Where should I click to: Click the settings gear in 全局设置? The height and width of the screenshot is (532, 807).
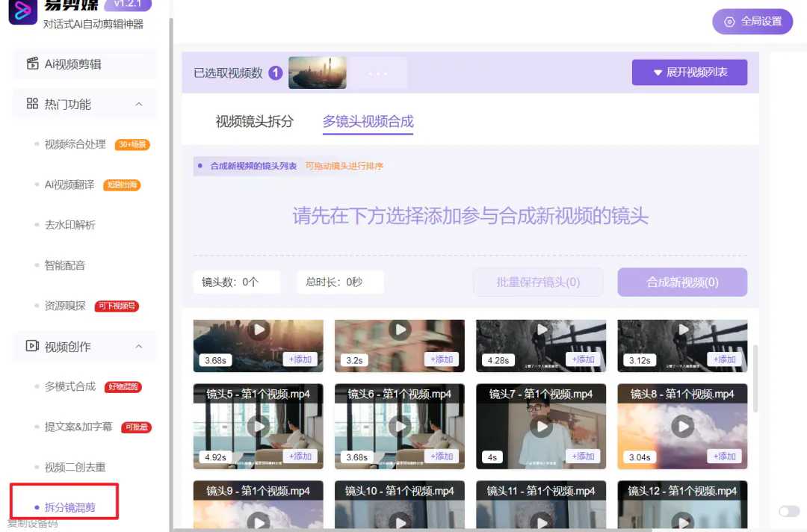[729, 22]
